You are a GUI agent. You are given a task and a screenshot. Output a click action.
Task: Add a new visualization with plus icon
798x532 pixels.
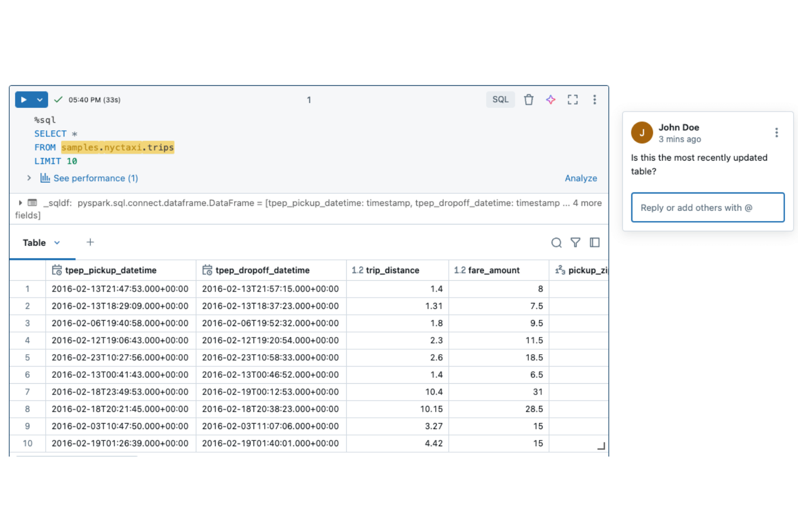click(x=90, y=242)
